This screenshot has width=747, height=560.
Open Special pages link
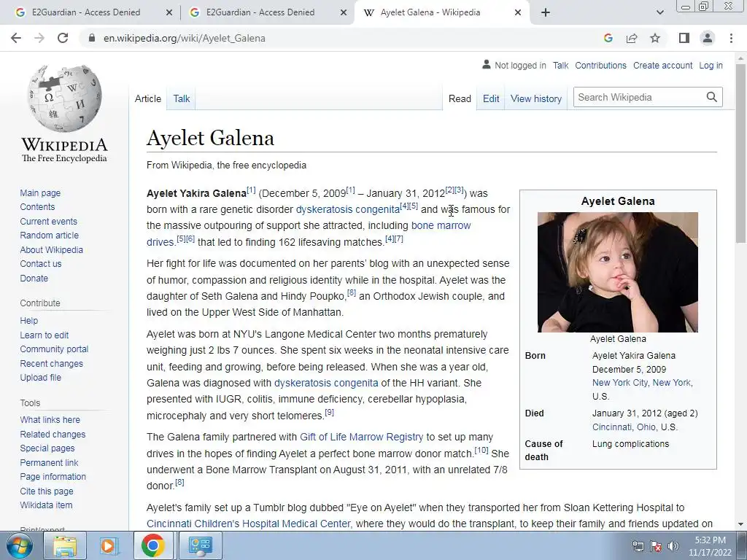pos(47,448)
